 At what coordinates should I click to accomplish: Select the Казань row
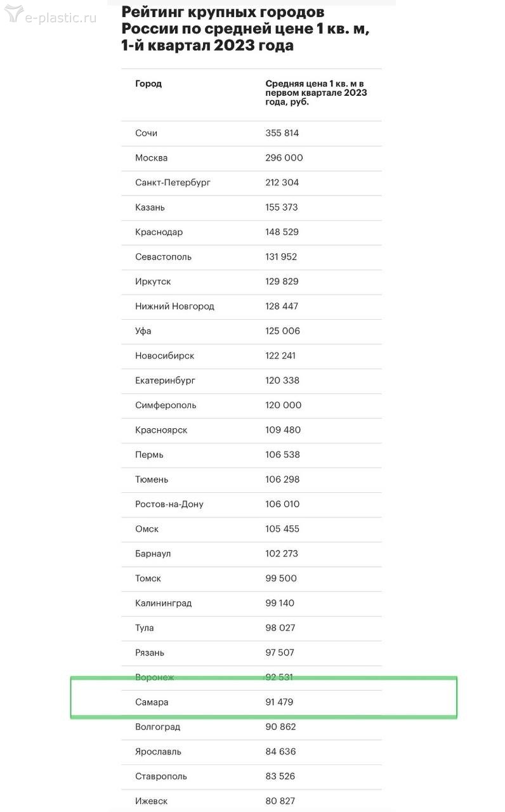pos(251,207)
